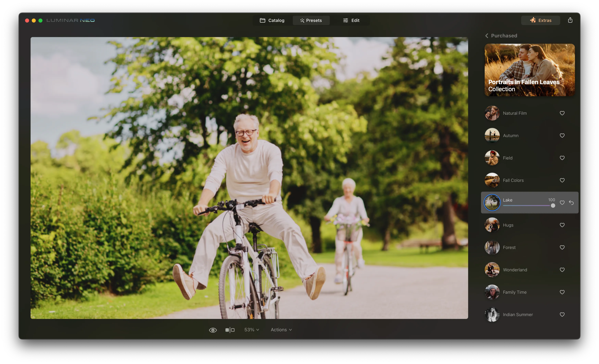
Task: Apply the Fall Colors preset
Action: (513, 180)
